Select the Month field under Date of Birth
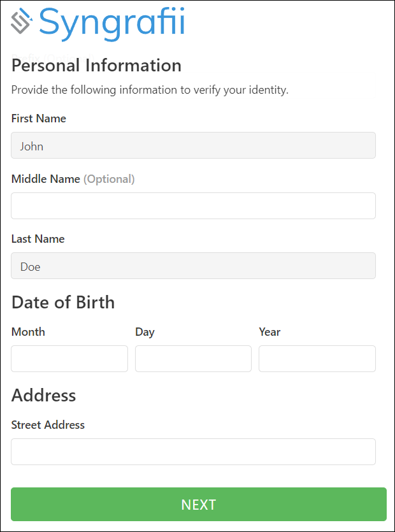 click(69, 359)
